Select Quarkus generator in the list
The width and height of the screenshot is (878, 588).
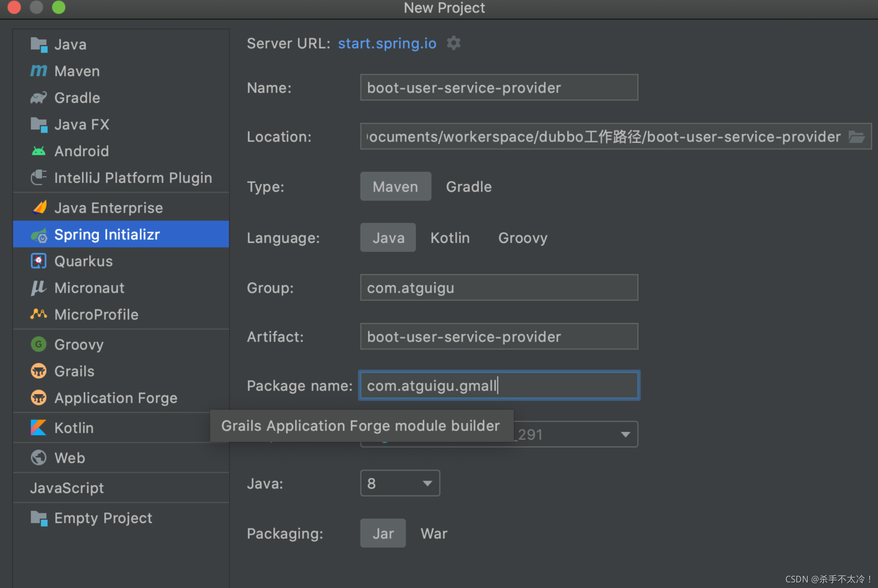(x=121, y=261)
